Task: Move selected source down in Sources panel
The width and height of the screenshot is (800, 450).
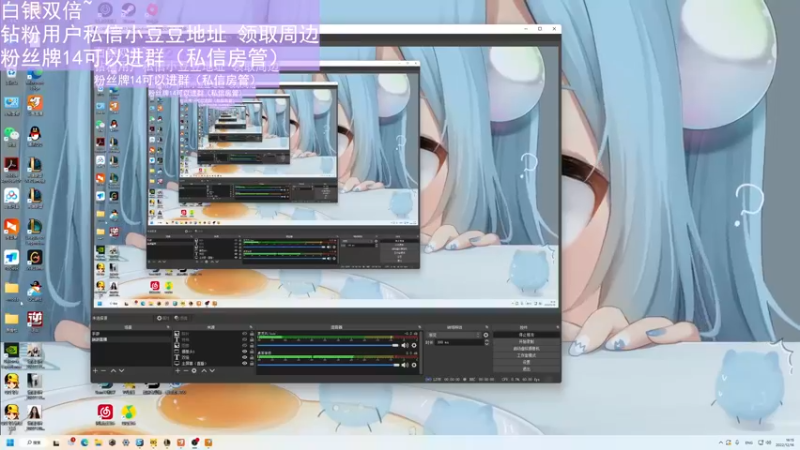Action: coord(212,371)
